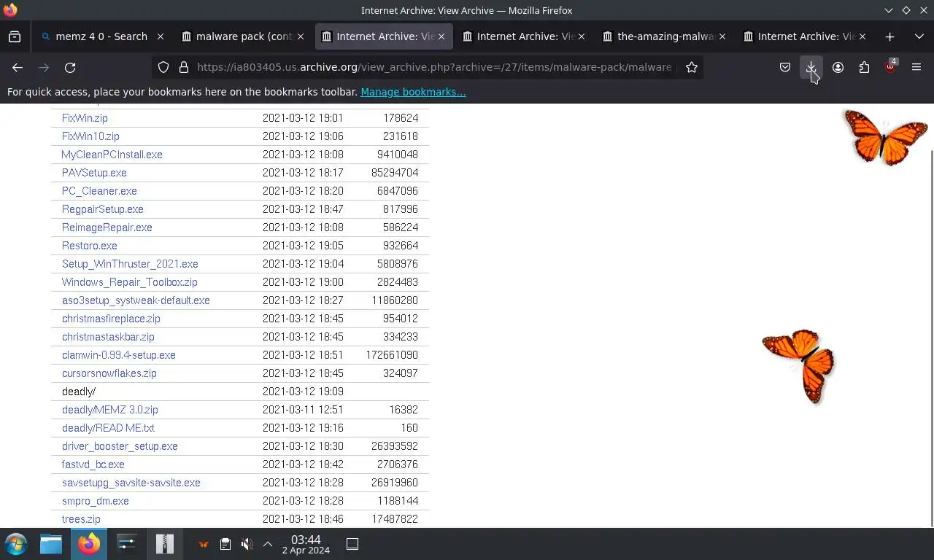Save page to Pocket
Screen dimensions: 934x560
[785, 67]
